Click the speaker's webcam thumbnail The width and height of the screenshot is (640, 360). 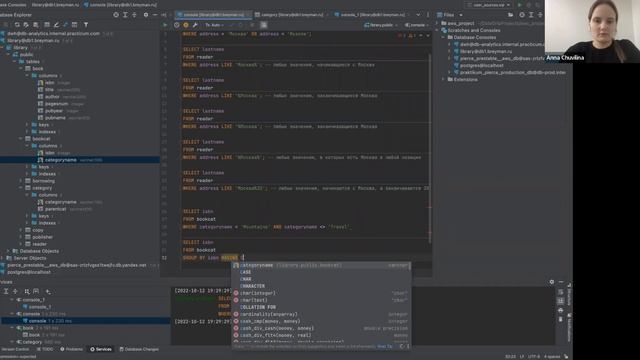[x=592, y=31]
